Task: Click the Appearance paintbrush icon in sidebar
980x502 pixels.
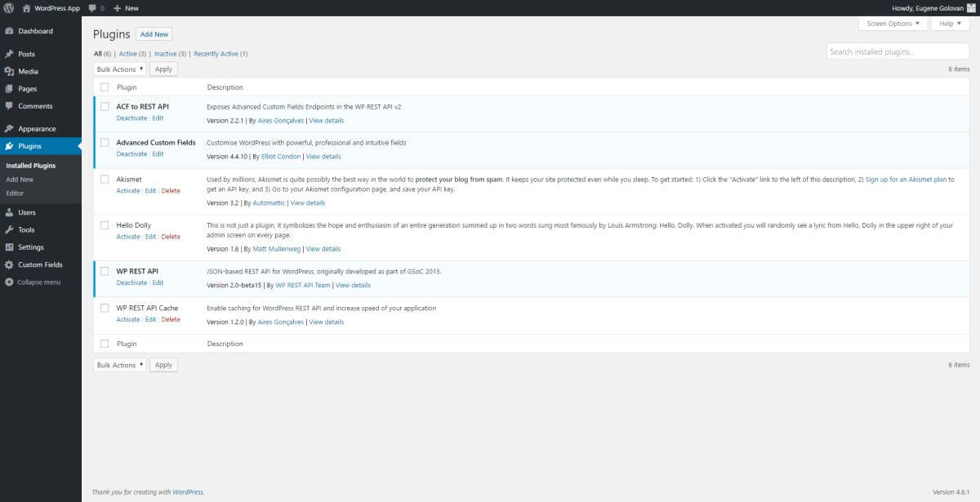Action: tap(9, 129)
